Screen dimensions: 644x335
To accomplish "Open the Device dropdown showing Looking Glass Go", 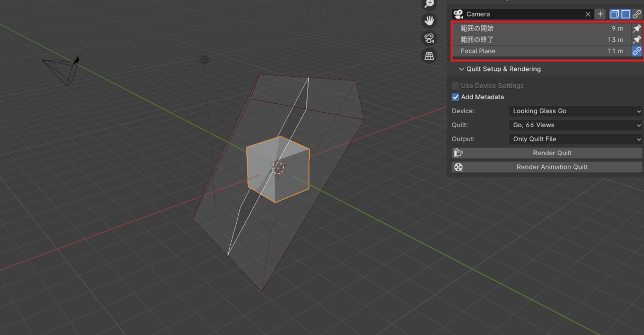I will pos(575,111).
